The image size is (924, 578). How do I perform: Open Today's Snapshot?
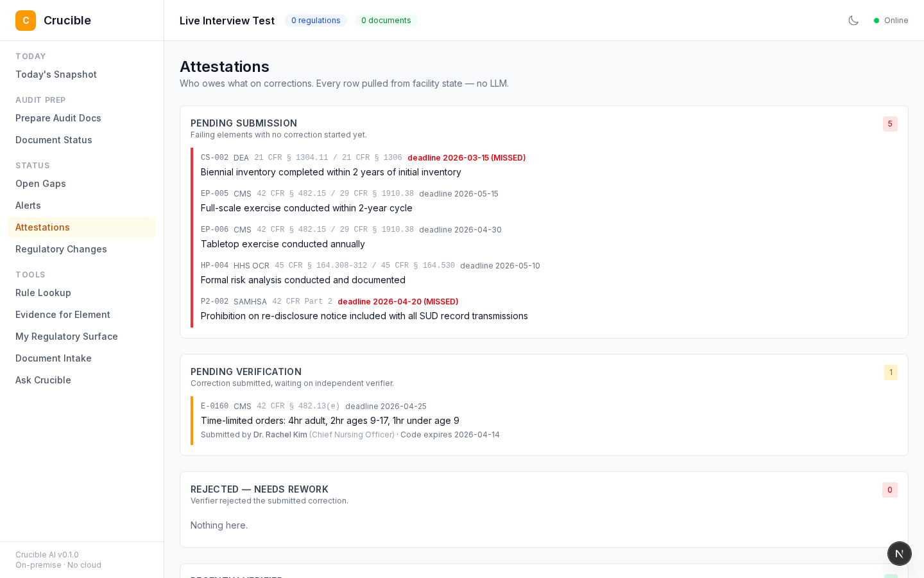point(56,74)
